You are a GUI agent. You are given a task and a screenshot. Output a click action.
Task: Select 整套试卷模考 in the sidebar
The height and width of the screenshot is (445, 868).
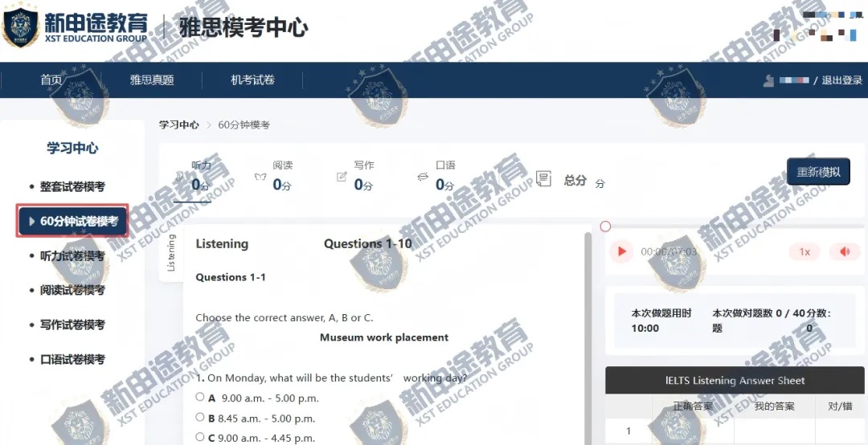click(72, 186)
